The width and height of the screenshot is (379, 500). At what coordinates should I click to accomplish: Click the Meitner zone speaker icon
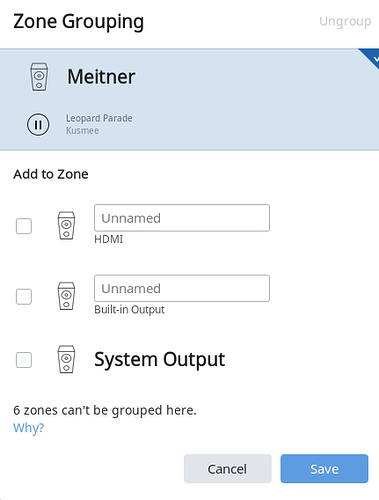click(39, 77)
